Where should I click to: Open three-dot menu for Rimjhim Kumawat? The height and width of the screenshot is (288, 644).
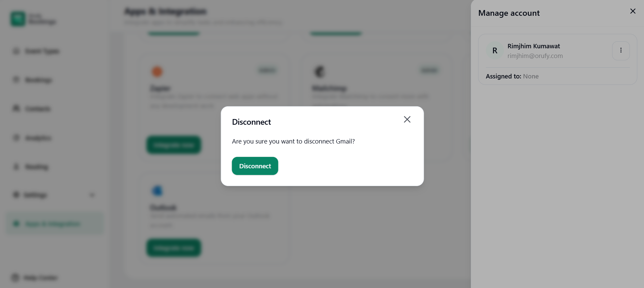click(x=620, y=51)
